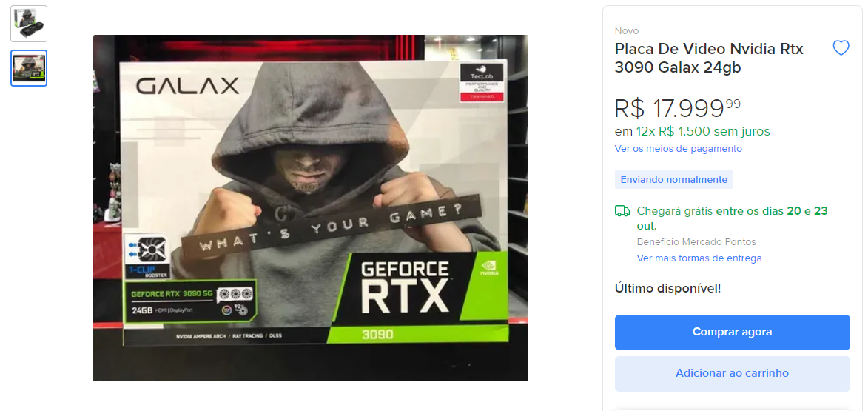
Task: Click the TecLab certified badge on box
Action: 482,82
